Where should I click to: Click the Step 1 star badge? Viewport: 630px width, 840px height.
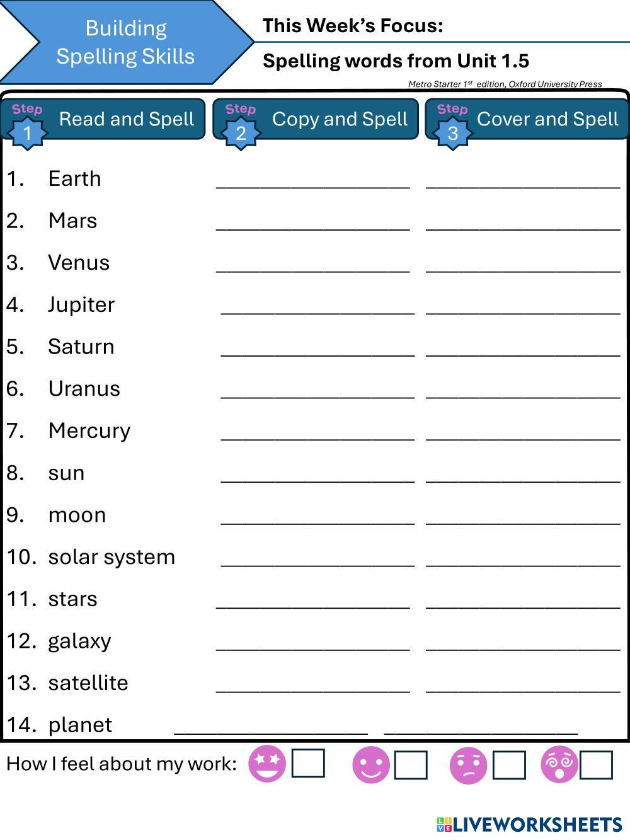click(x=28, y=132)
